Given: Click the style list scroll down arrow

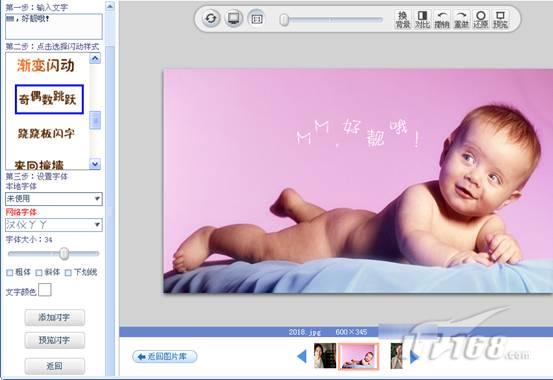Looking at the screenshot, I should coord(95,164).
